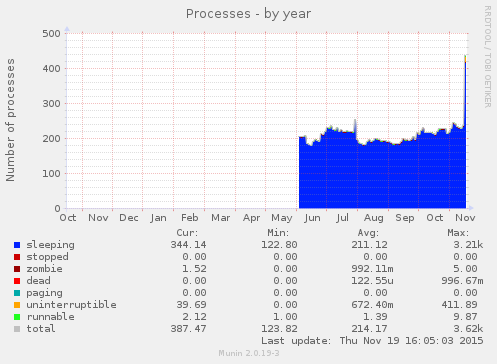Select the 'dead' legend label
This screenshot has height=364, width=497.
[x=38, y=281]
